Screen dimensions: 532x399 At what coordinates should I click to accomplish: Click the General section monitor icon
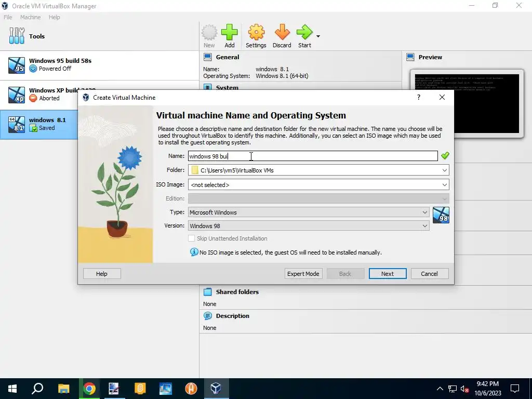(x=208, y=57)
